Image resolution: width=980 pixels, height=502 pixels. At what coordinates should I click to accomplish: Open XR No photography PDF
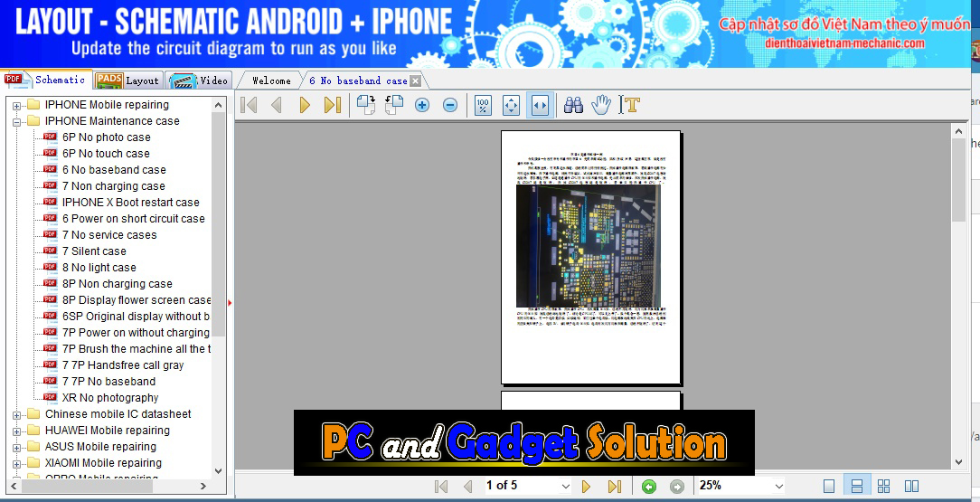pos(110,398)
